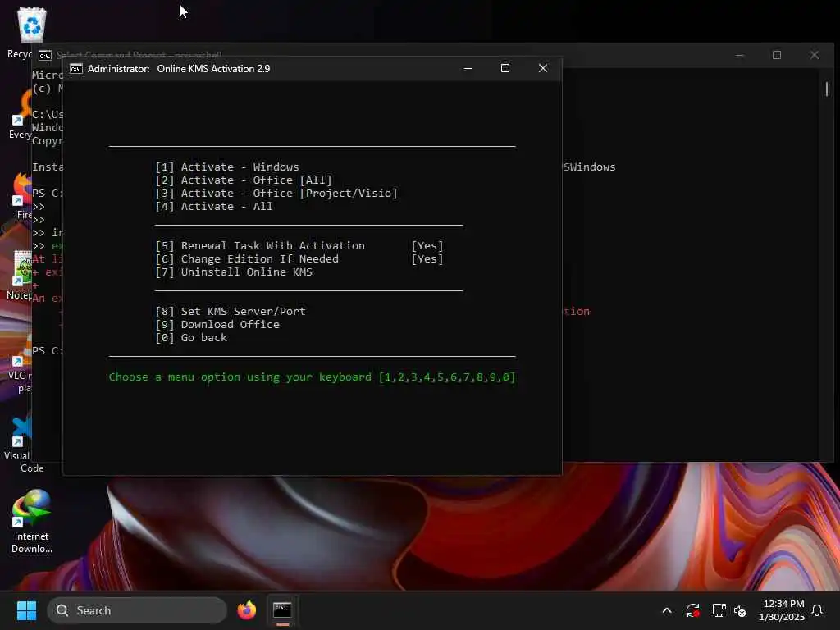Open the sync update tray icon
840x630 pixels.
click(692, 610)
